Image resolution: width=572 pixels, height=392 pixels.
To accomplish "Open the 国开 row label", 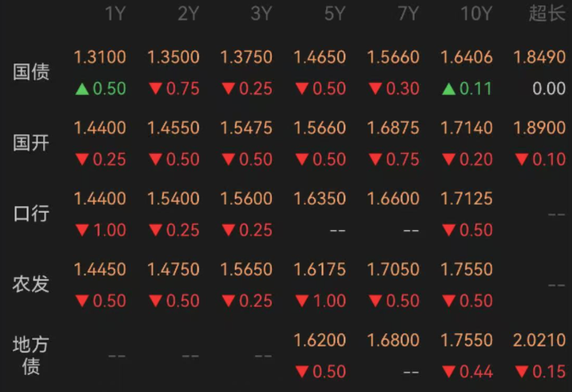I will click(31, 143).
